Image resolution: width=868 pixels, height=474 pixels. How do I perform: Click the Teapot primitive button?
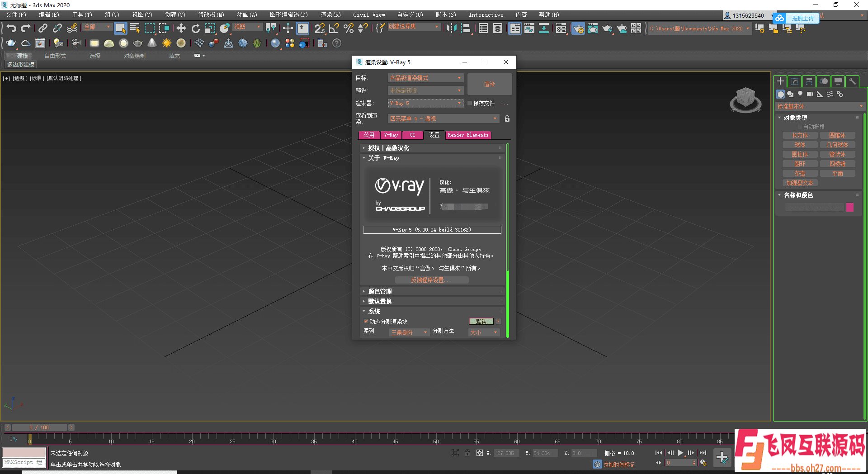coord(800,174)
